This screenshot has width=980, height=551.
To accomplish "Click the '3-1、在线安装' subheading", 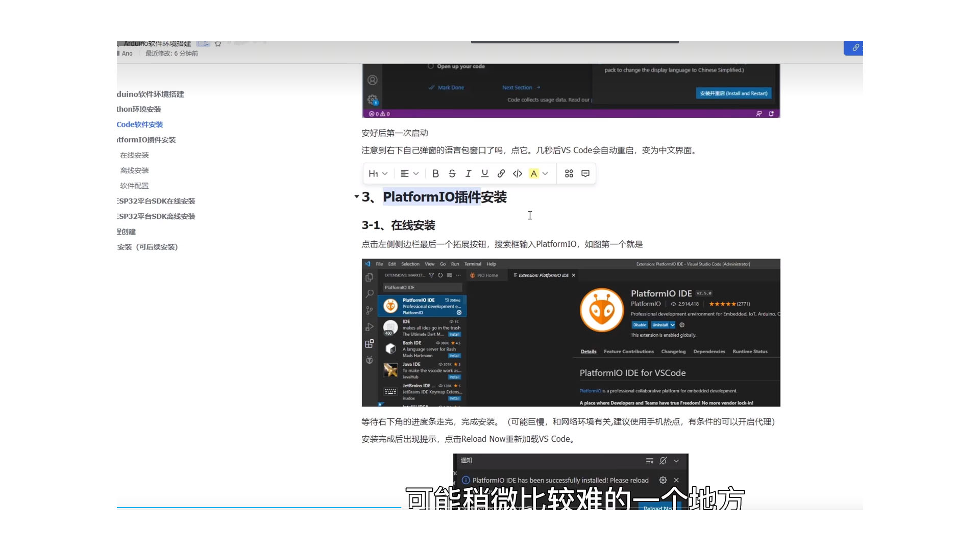I will (398, 225).
